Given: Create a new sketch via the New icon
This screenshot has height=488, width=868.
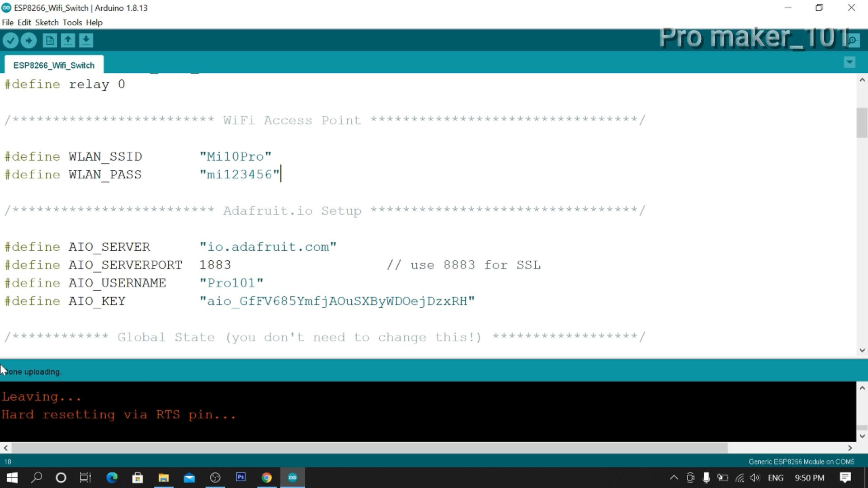Looking at the screenshot, I should point(50,40).
